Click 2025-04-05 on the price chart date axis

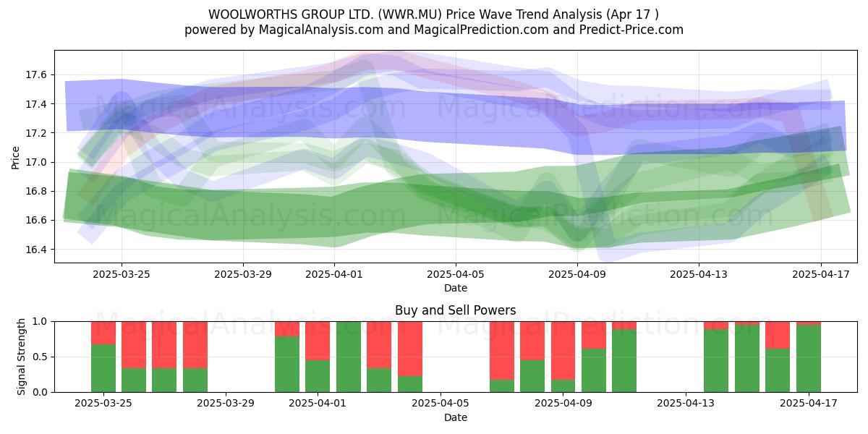pyautogui.click(x=456, y=274)
